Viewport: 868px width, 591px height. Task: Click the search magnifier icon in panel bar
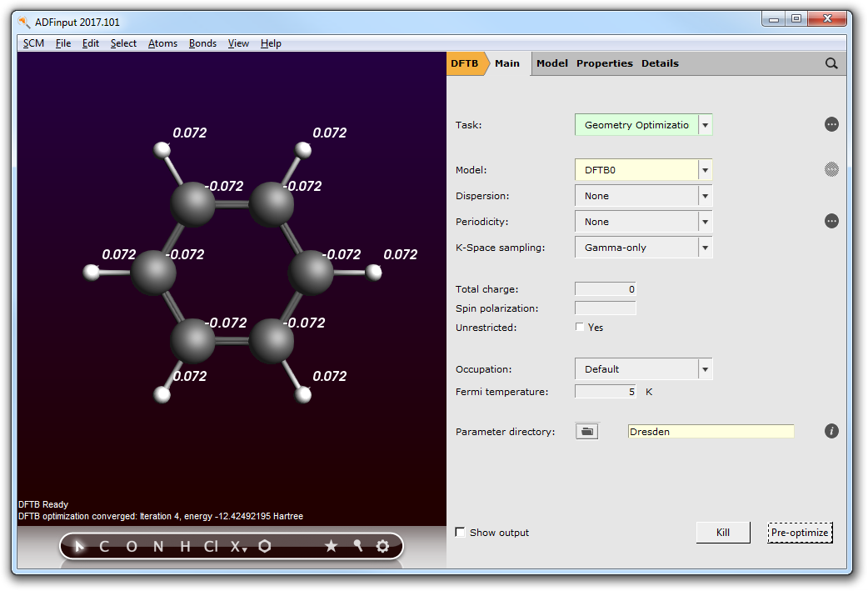pyautogui.click(x=831, y=63)
